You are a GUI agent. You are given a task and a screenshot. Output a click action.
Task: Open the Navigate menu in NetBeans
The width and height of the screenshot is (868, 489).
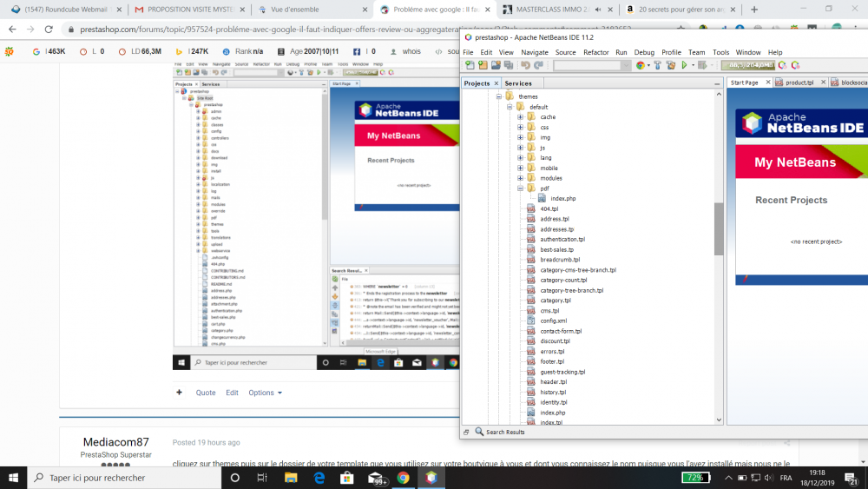click(534, 52)
